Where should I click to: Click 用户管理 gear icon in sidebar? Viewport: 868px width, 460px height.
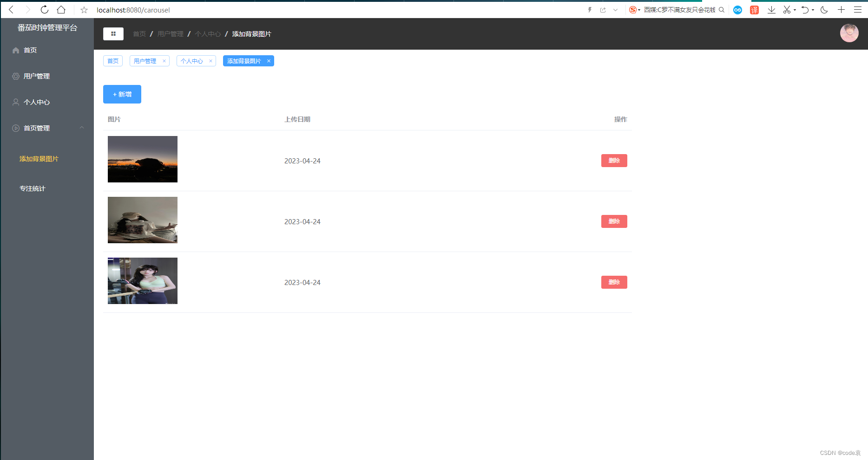(16, 76)
